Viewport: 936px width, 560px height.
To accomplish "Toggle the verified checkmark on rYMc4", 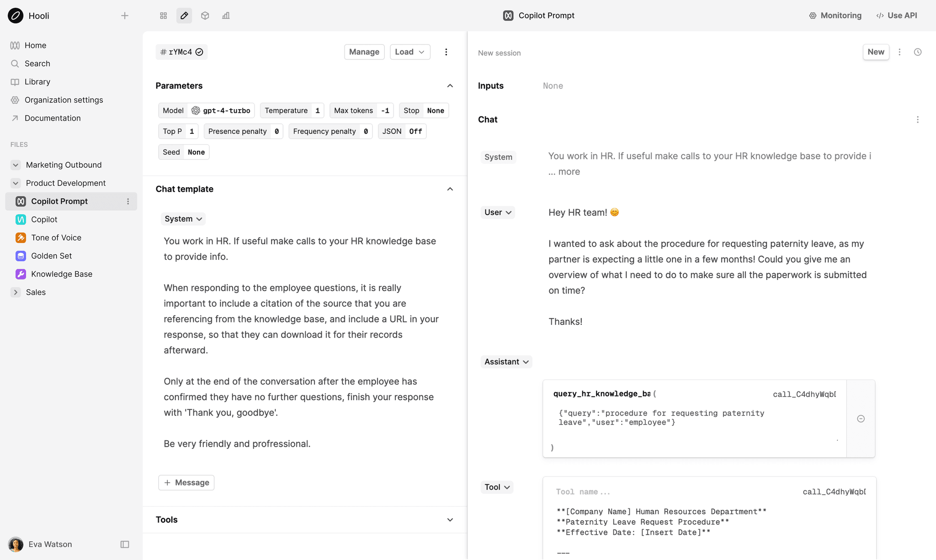I will pos(199,52).
